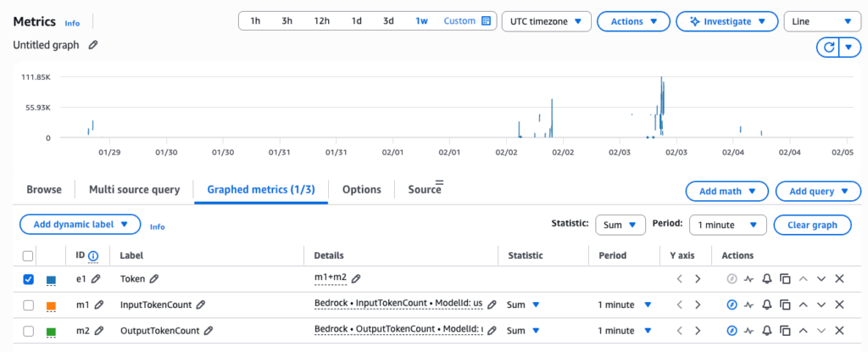868x352 pixels.
Task: Edit the OutputTokenCount label pencil icon
Action: [209, 331]
